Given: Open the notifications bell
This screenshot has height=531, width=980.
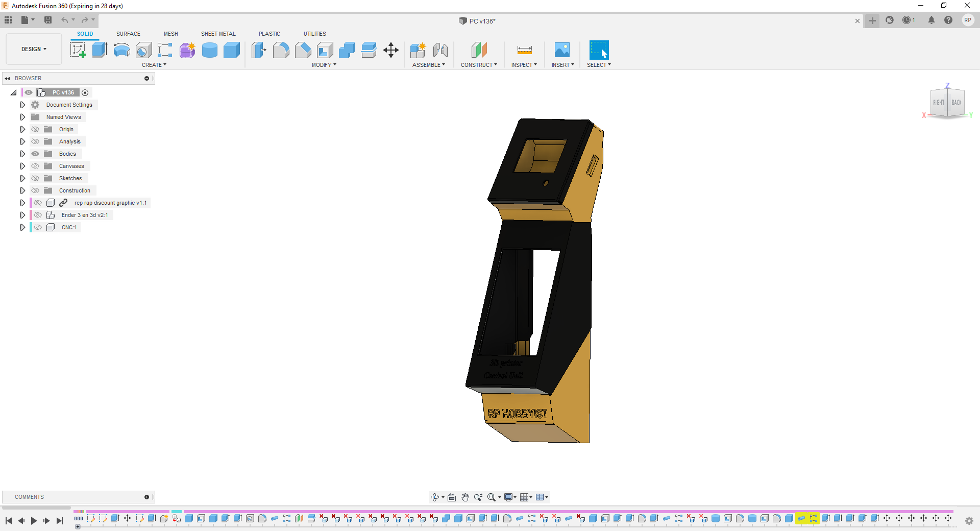Looking at the screenshot, I should pos(932,20).
